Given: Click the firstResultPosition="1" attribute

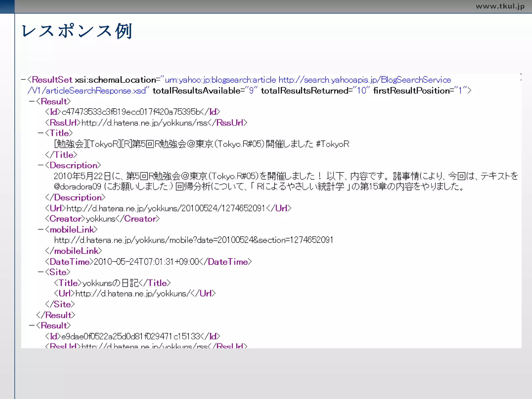Looking at the screenshot, I should tap(420, 91).
